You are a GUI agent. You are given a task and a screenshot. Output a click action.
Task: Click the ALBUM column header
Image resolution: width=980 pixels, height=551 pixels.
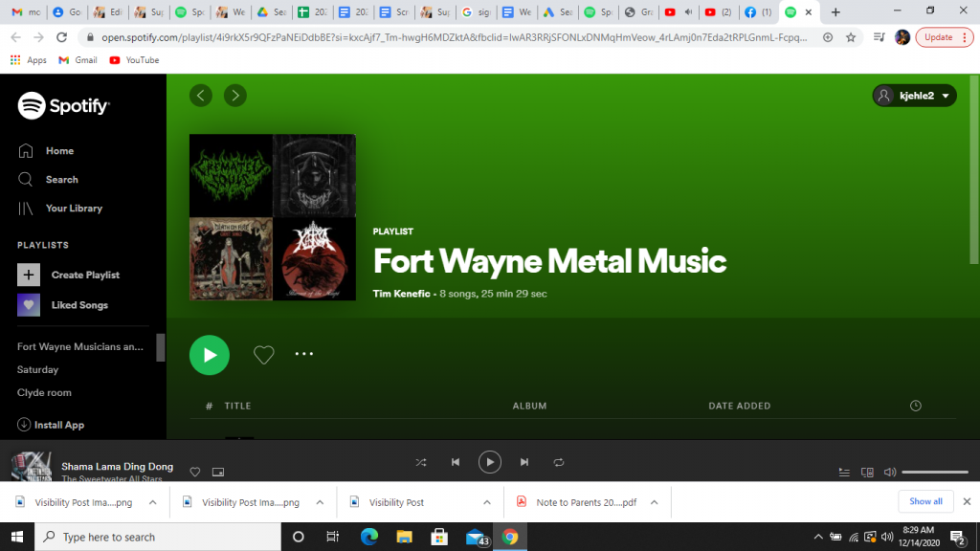pos(529,406)
